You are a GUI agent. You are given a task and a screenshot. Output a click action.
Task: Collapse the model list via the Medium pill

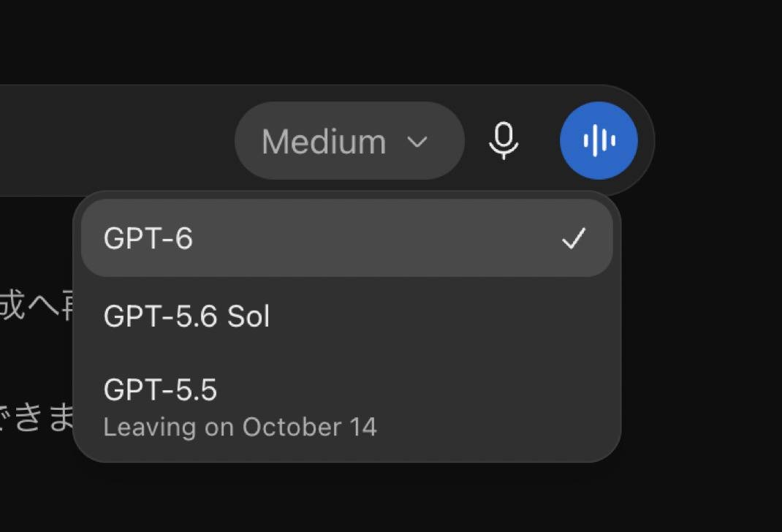[349, 140]
